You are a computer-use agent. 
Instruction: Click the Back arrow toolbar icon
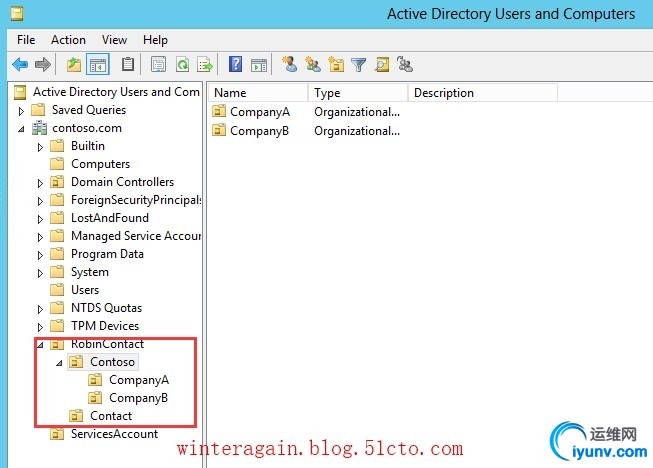click(20, 65)
